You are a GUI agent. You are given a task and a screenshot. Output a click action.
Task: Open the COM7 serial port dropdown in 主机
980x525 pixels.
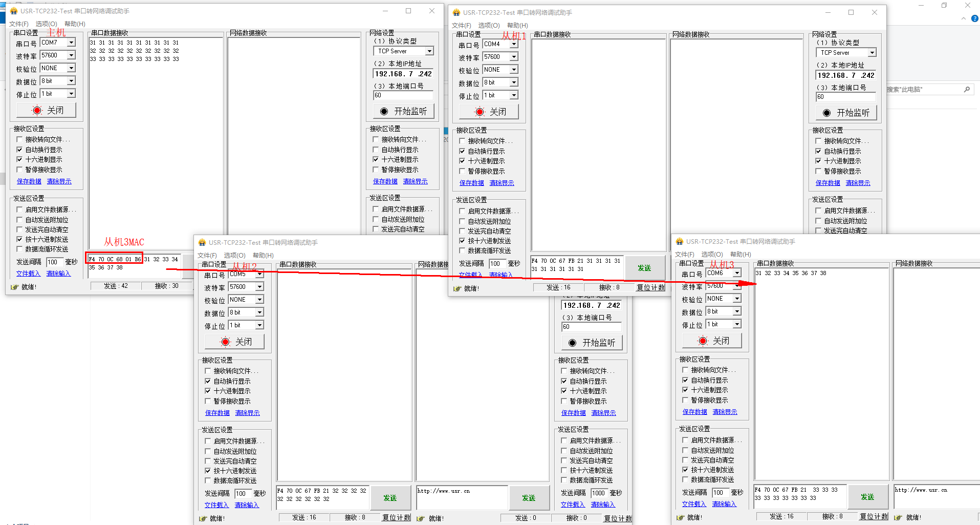71,43
